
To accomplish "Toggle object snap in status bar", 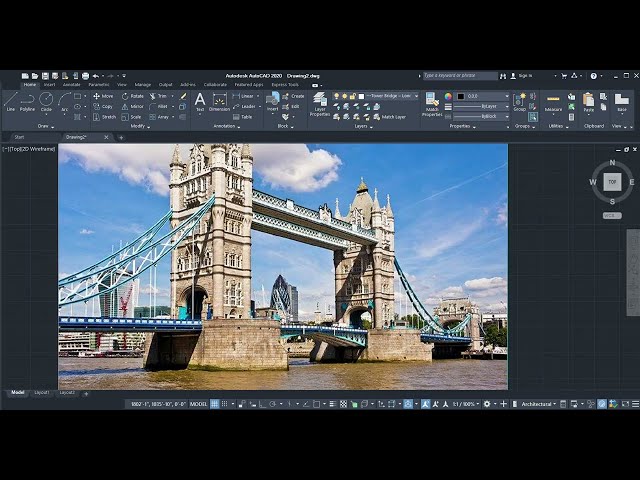I will click(316, 404).
